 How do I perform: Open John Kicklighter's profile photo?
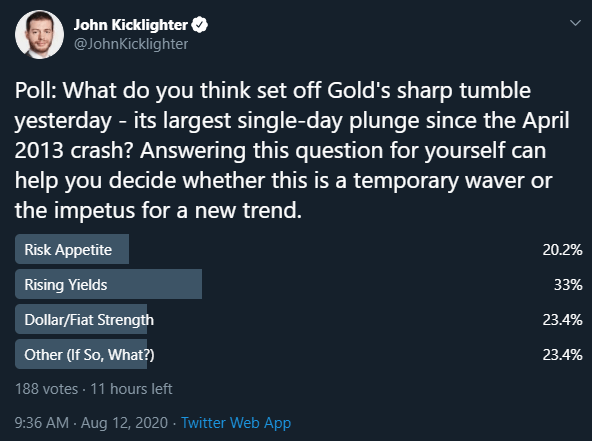pyautogui.click(x=39, y=34)
